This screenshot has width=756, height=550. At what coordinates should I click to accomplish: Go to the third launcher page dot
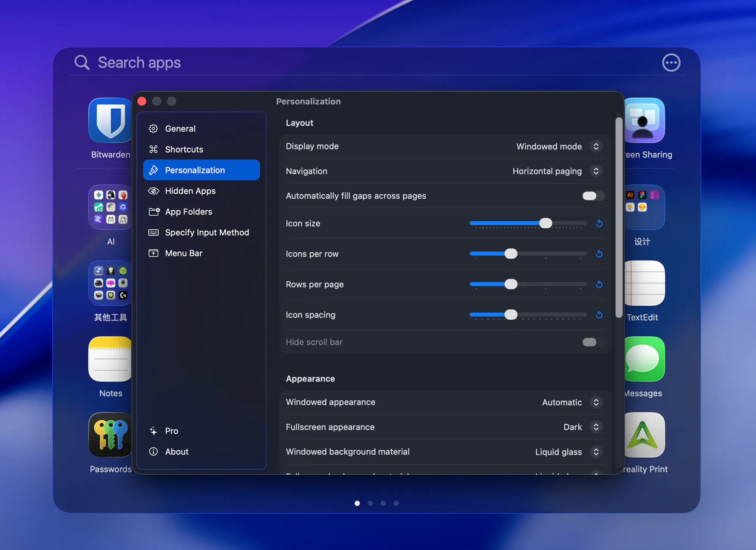click(x=383, y=503)
